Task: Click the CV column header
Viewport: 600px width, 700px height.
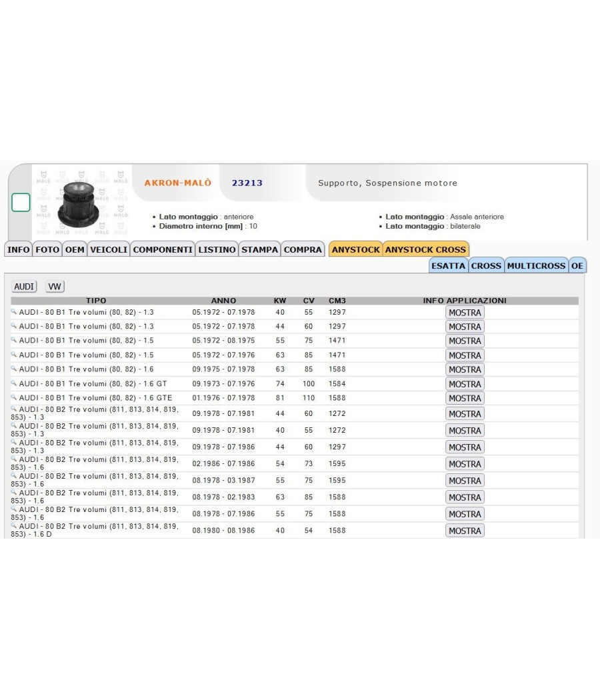Action: (309, 301)
